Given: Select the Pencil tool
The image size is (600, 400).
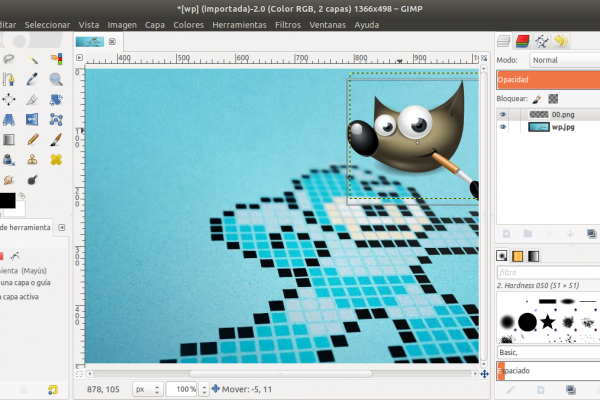Looking at the screenshot, I should click(33, 140).
